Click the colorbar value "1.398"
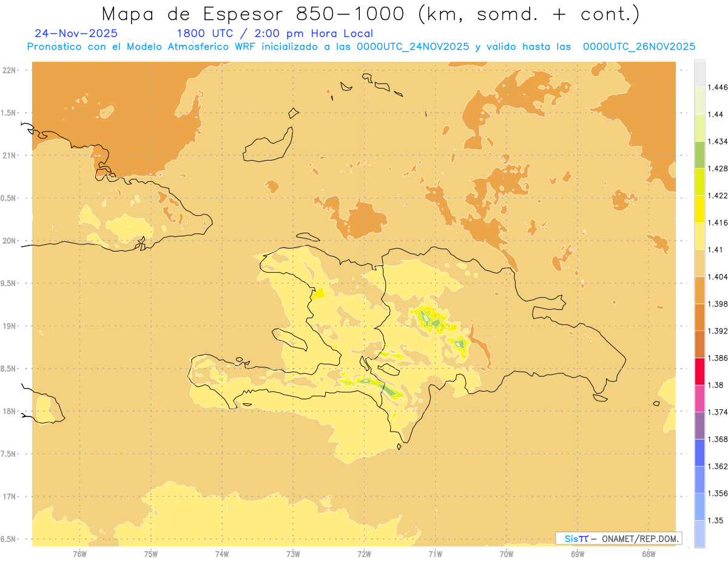The image size is (728, 562). click(x=718, y=304)
